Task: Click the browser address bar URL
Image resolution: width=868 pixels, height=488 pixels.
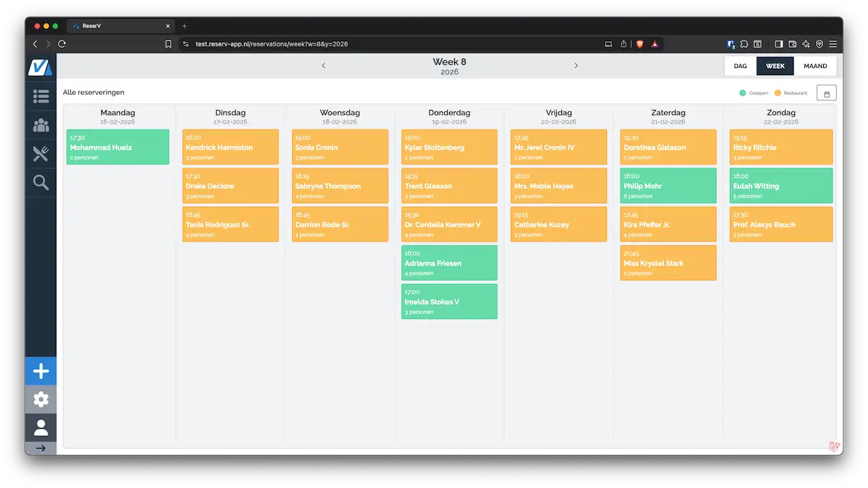Action: pyautogui.click(x=272, y=44)
